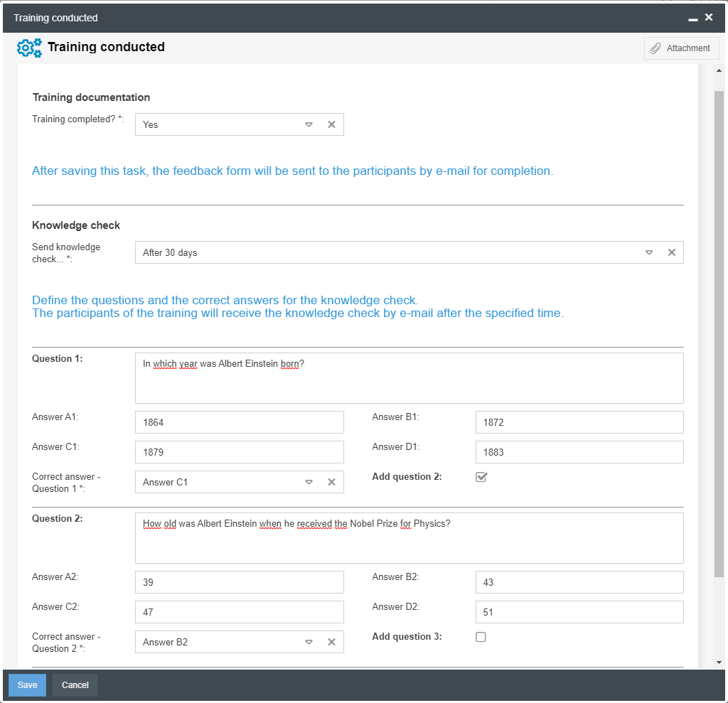Click the vertical scrollbar thumb
The width and height of the screenshot is (728, 703).
point(719,334)
